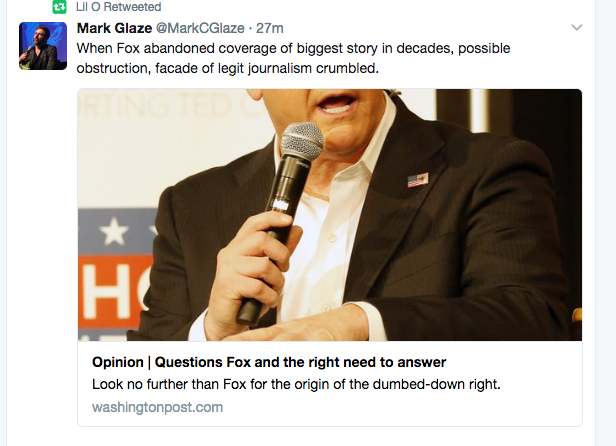Click the white star on the banner
616x446 pixels.
[x=114, y=231]
